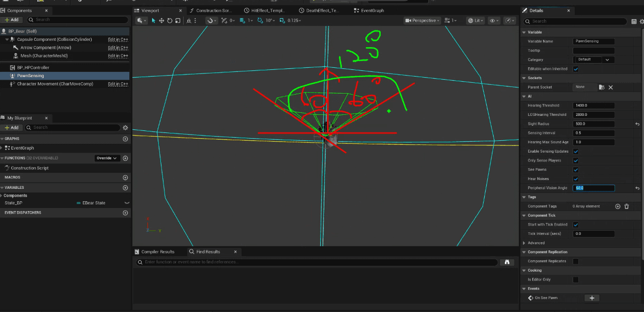Enable Component Replicates checkbox
Viewport: 644px width, 312px height.
click(576, 261)
